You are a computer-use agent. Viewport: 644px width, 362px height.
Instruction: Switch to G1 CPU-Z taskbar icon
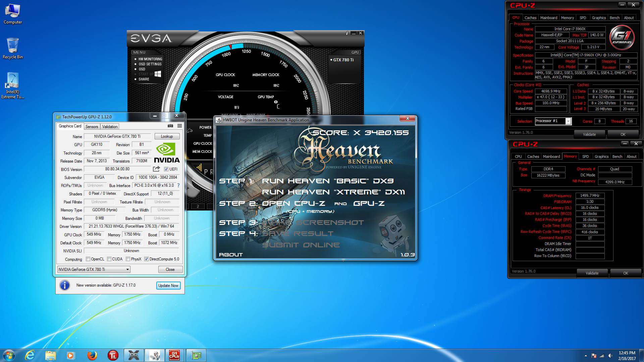(x=174, y=355)
